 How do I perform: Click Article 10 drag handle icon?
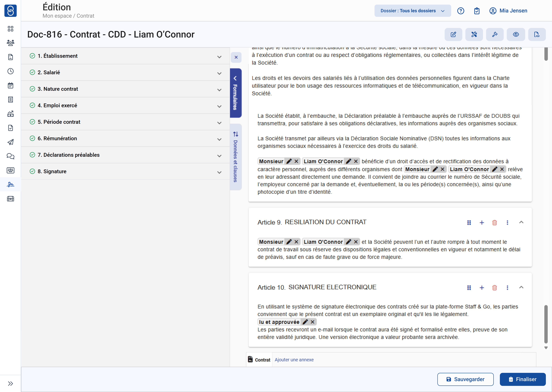click(x=469, y=287)
